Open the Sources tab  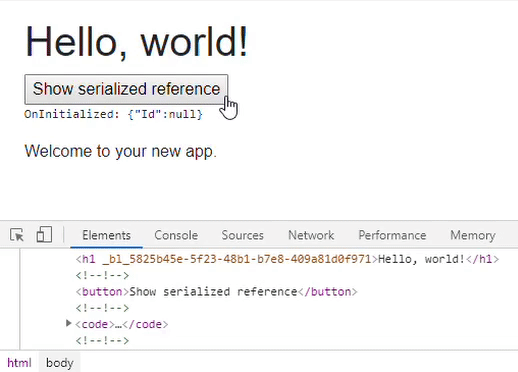point(242,235)
